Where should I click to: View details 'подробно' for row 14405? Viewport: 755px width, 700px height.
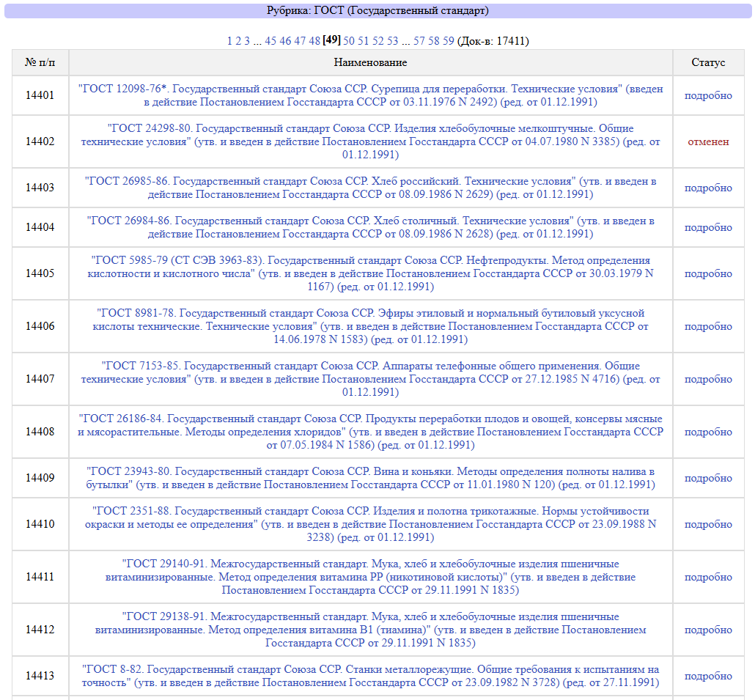pos(708,273)
